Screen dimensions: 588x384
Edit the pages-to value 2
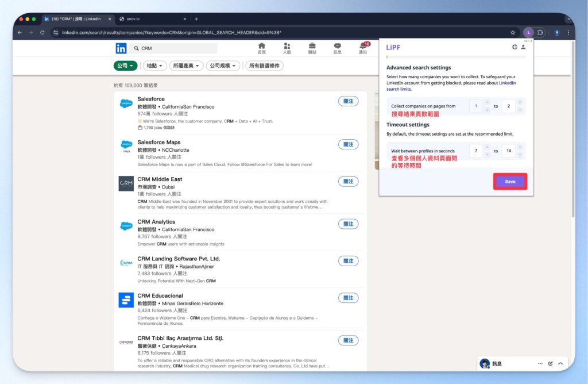[x=509, y=106]
